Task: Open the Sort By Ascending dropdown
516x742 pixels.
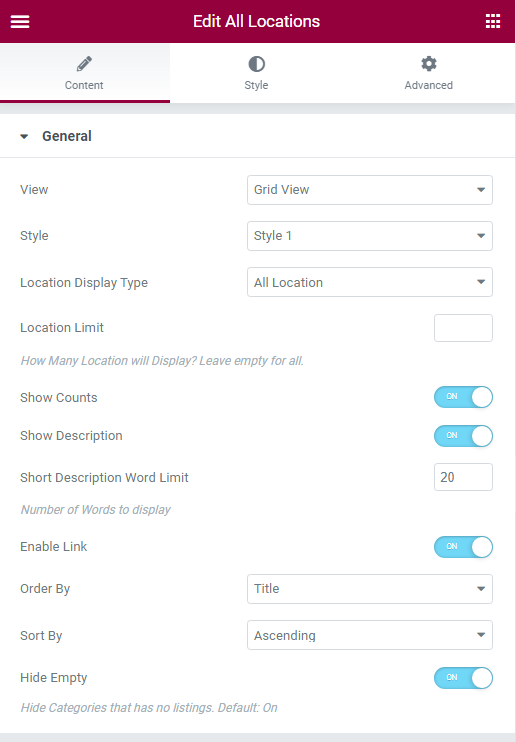Action: (x=370, y=635)
